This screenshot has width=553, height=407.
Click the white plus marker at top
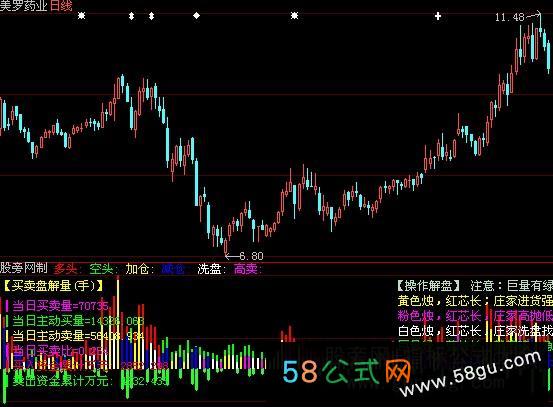click(438, 16)
